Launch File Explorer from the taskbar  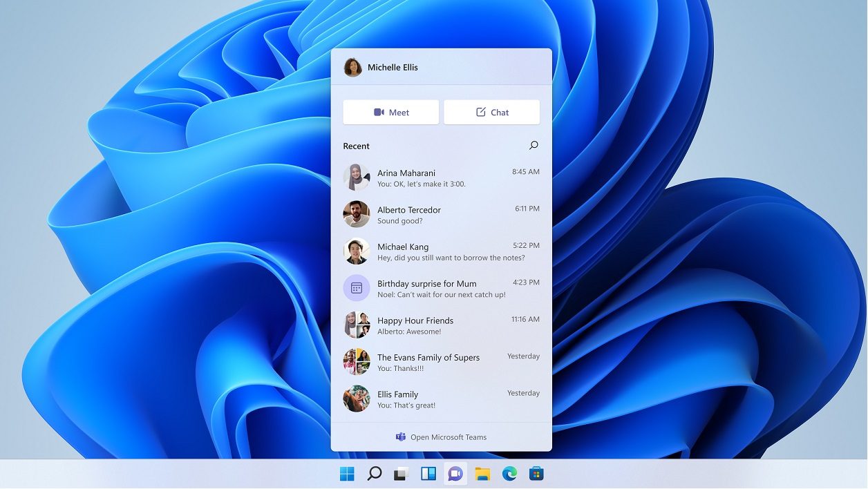tap(482, 474)
